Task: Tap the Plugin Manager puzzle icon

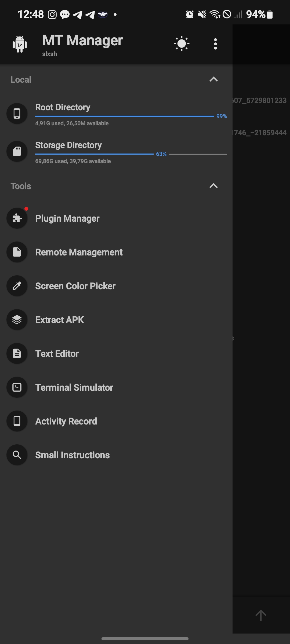Action: [x=17, y=218]
